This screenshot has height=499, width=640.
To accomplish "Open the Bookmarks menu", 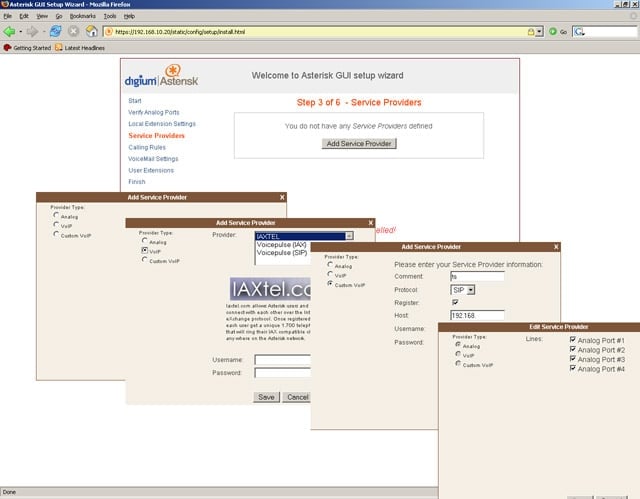I will (82, 16).
